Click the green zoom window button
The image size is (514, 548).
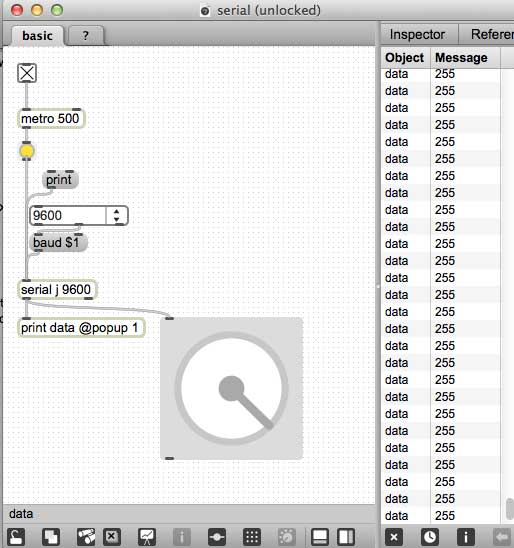tap(57, 10)
